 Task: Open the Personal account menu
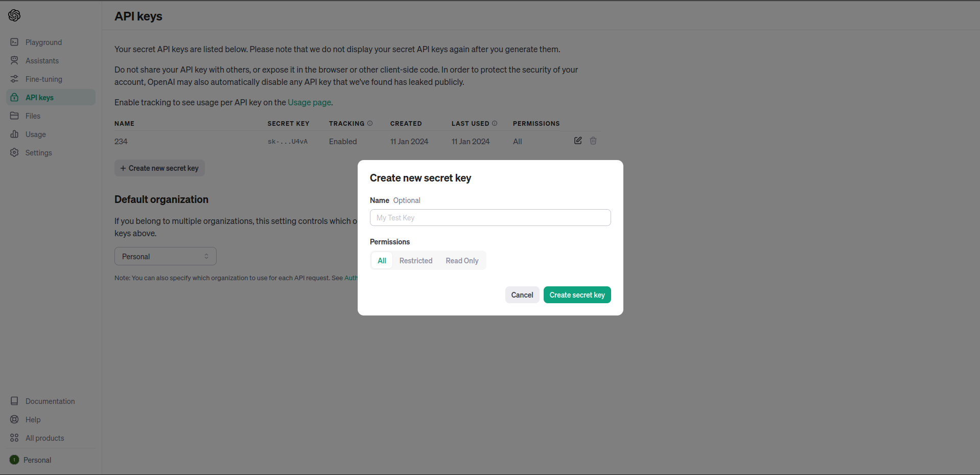click(31, 460)
